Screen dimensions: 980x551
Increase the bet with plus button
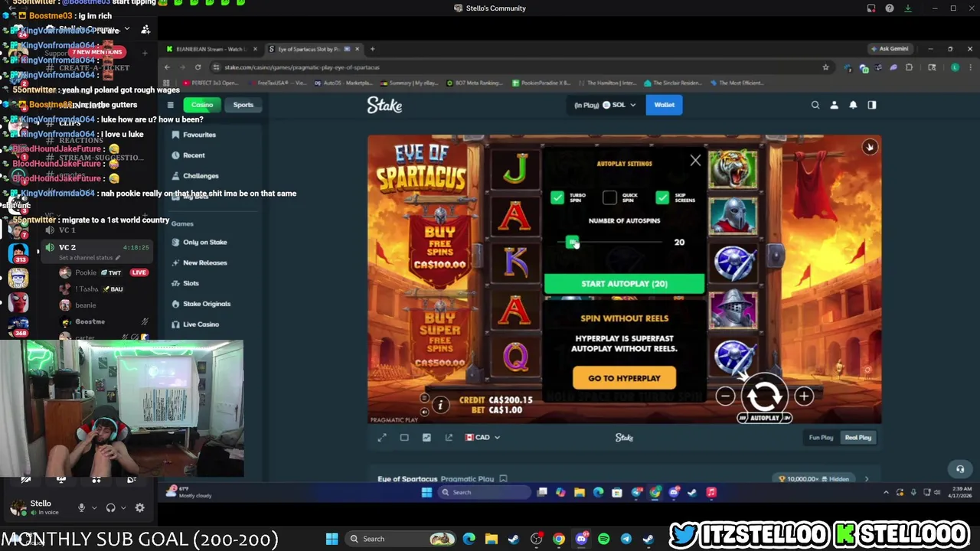[804, 396]
